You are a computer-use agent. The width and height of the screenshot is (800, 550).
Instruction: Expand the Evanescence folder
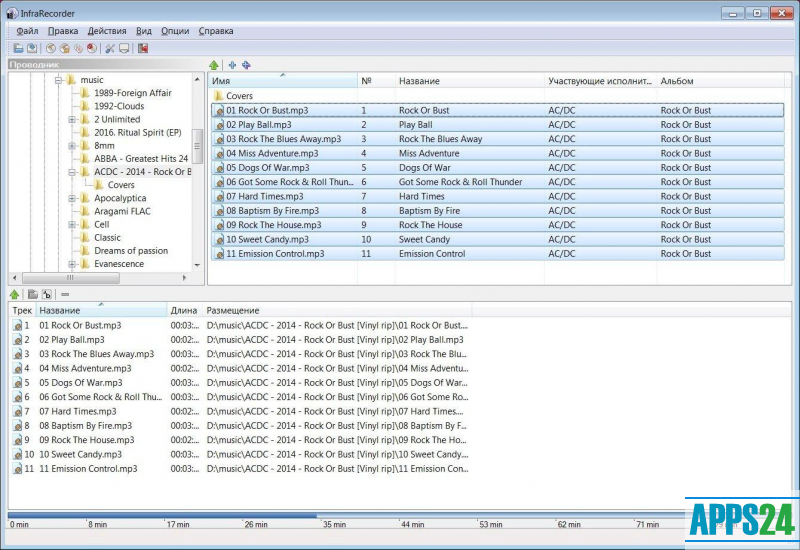click(x=72, y=264)
